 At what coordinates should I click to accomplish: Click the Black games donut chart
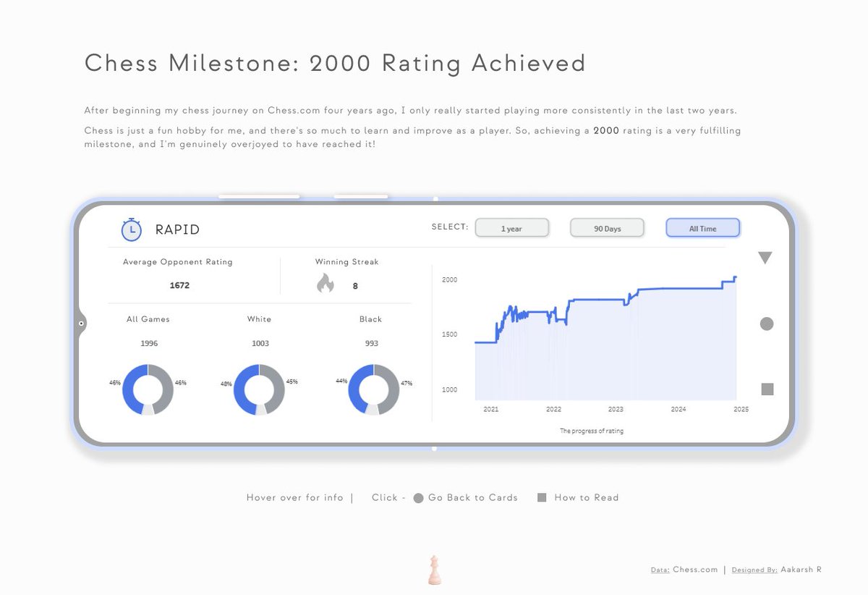[x=371, y=387]
